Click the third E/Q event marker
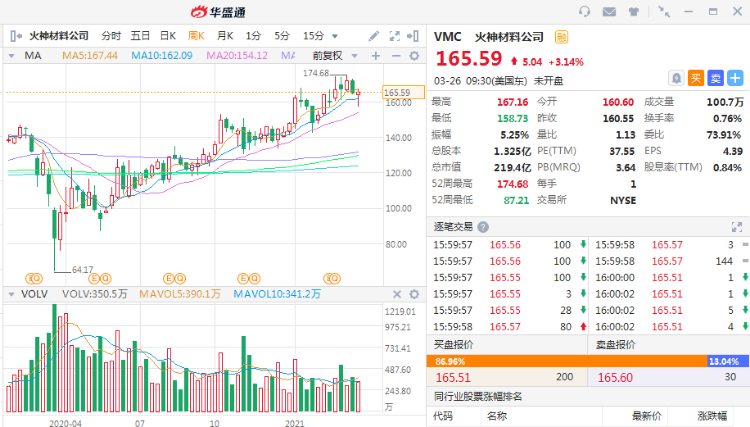 [x=174, y=278]
